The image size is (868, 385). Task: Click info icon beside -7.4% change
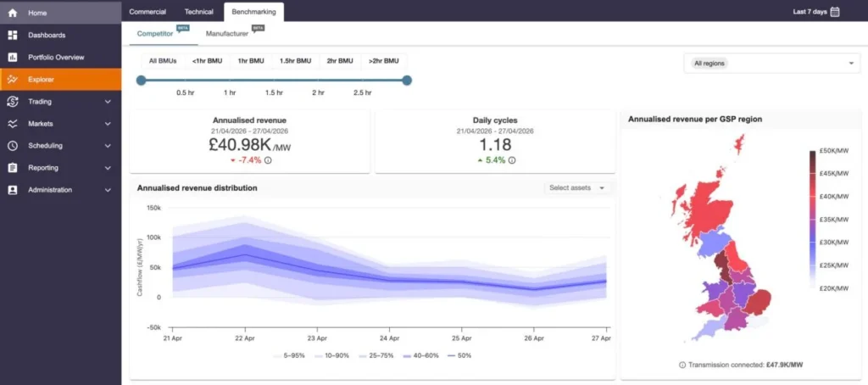pos(268,160)
